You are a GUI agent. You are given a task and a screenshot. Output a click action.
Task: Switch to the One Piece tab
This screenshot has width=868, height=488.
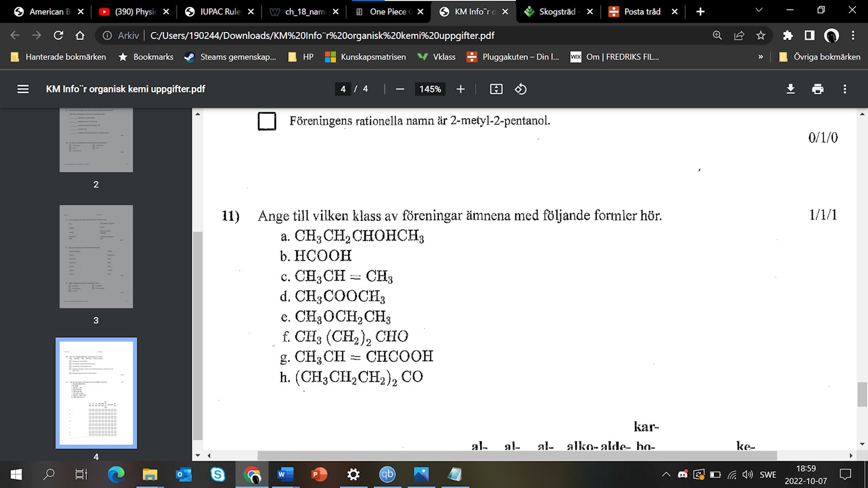pos(390,11)
